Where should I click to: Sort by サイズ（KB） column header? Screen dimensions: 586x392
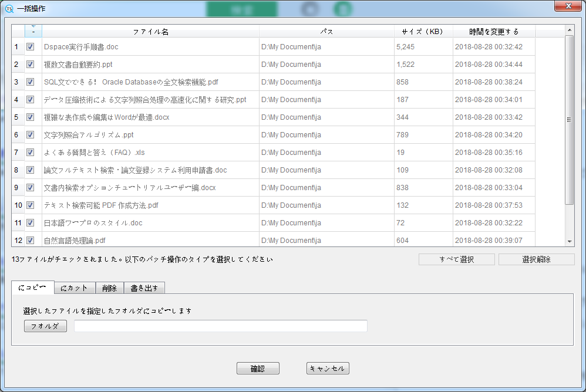423,32
